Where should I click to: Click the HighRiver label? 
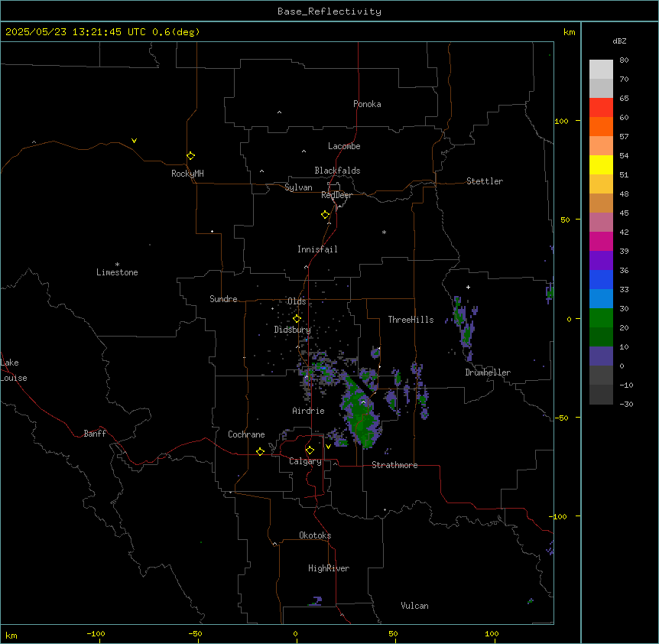tap(329, 568)
